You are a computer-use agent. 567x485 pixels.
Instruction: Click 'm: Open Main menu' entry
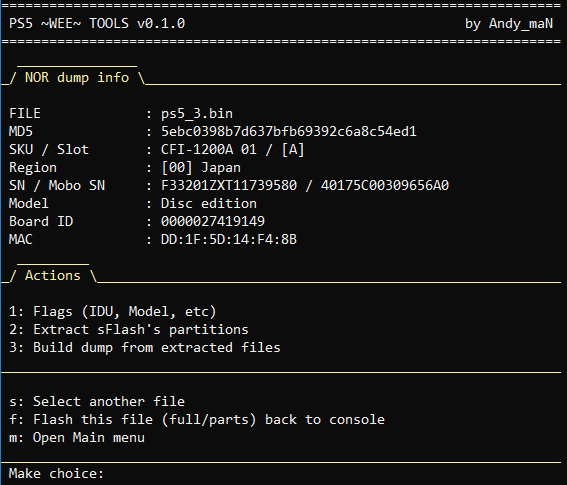point(77,438)
